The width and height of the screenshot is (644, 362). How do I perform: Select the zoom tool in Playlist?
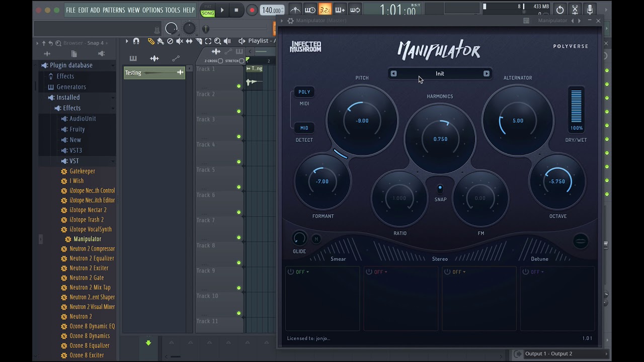218,41
